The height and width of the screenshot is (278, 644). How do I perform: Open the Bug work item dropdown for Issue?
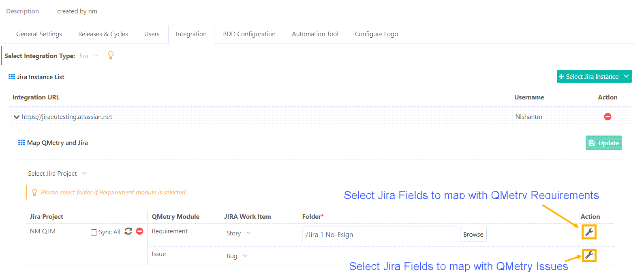(237, 256)
